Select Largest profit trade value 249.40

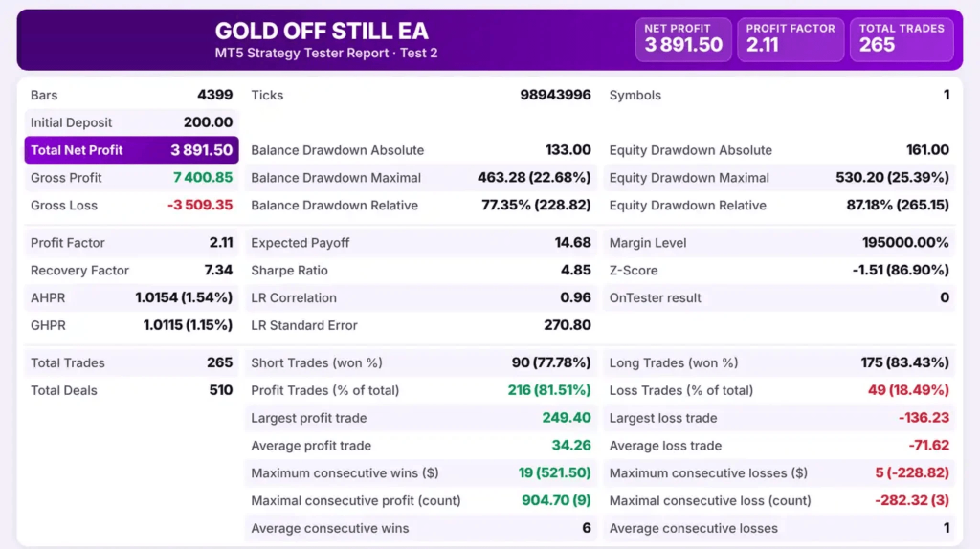567,417
